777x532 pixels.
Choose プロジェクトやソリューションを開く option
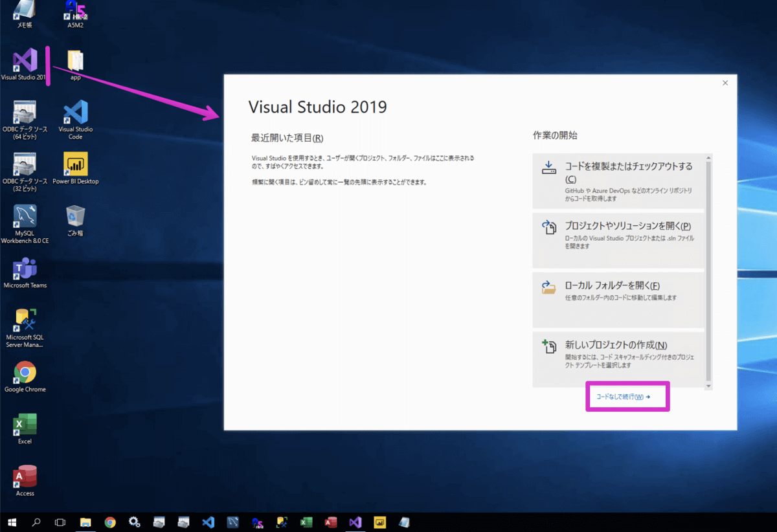618,241
